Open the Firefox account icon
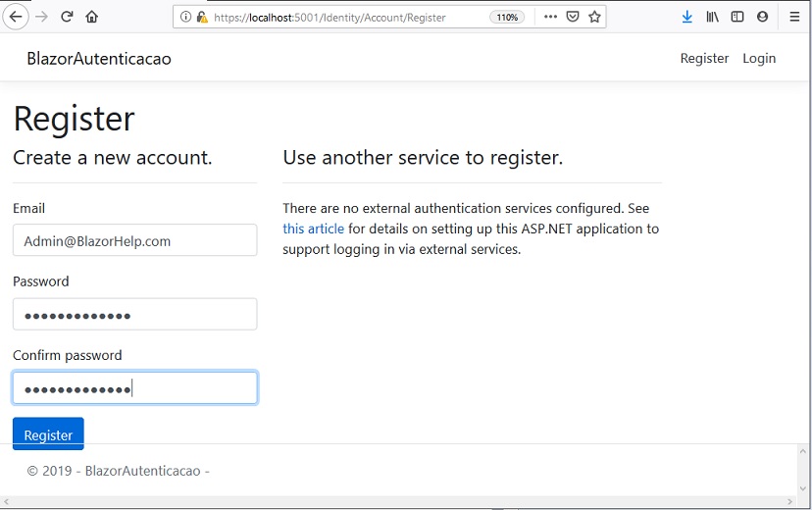Viewport: 812px width, 510px height. 762,17
